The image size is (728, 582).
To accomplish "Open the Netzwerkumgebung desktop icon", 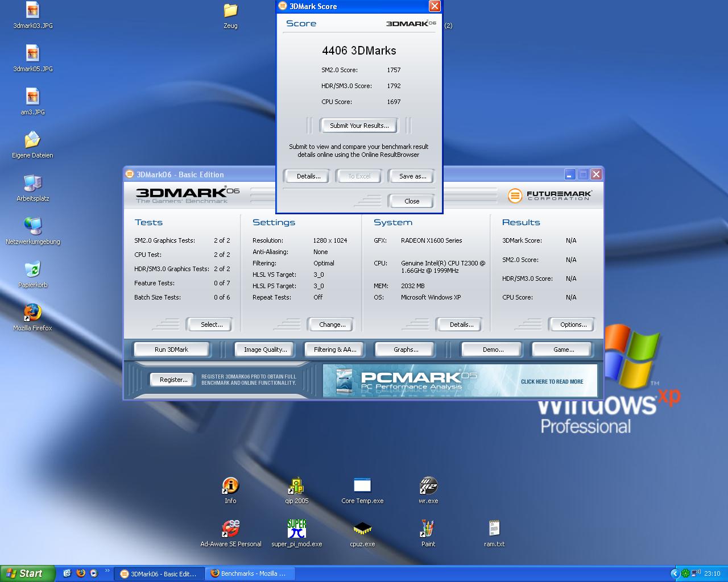I will coord(32,231).
